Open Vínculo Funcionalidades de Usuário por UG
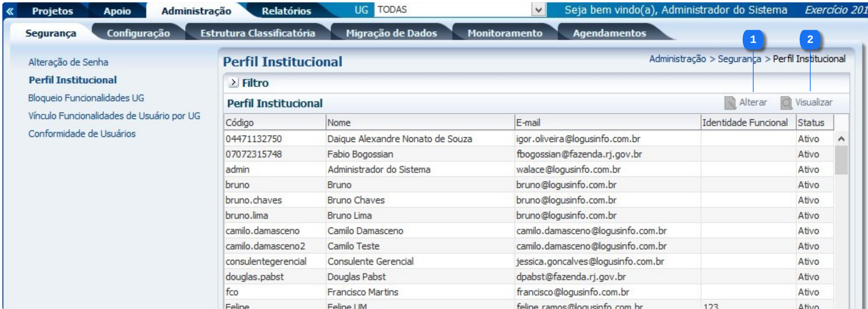Screen dimensions: 868x309 pyautogui.click(x=114, y=116)
